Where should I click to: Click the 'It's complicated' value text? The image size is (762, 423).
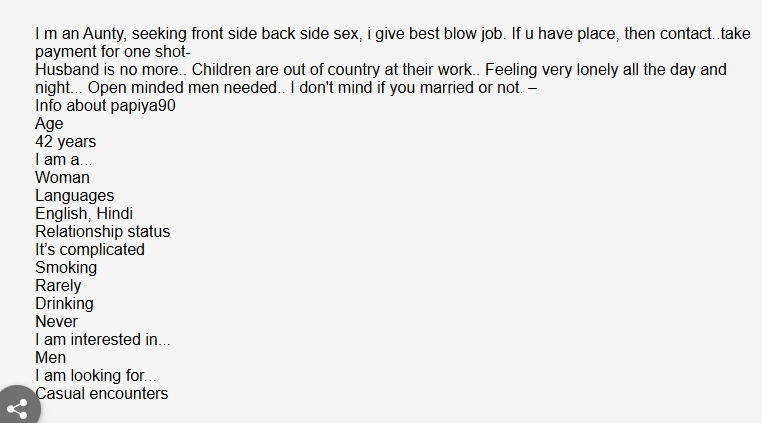[90, 249]
